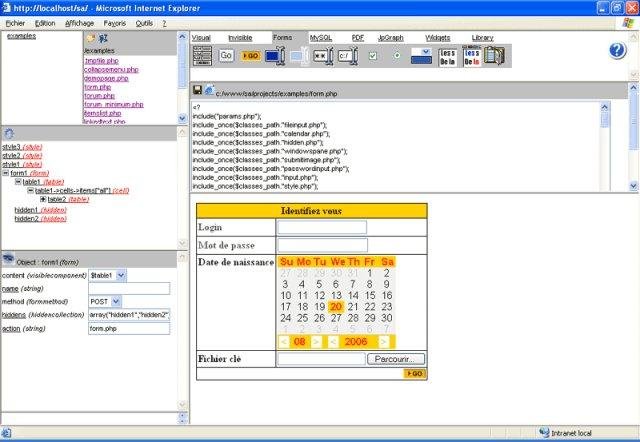The width and height of the screenshot is (640, 442).
Task: Switch to the PDF tab
Action: pyautogui.click(x=358, y=38)
